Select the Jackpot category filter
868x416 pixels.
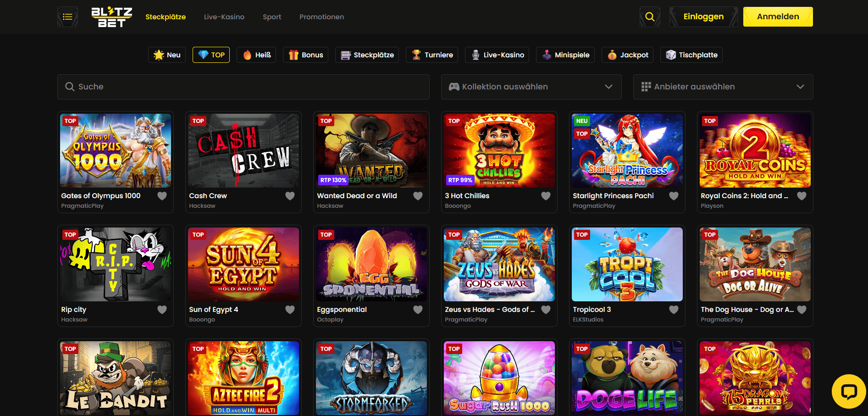[628, 55]
